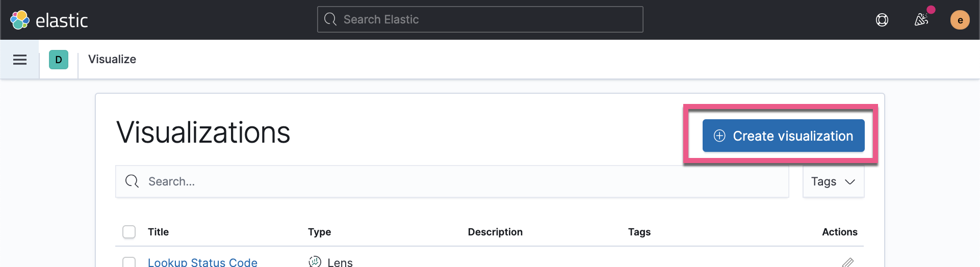Focus the Search Elastic global field
Screen dimensions: 980x267
480,19
